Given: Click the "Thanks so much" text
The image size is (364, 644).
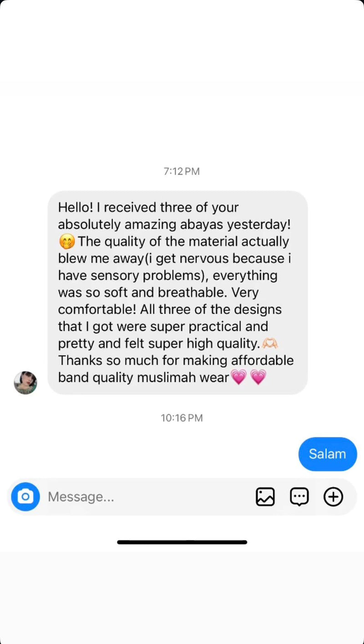Looking at the screenshot, I should (103, 360).
